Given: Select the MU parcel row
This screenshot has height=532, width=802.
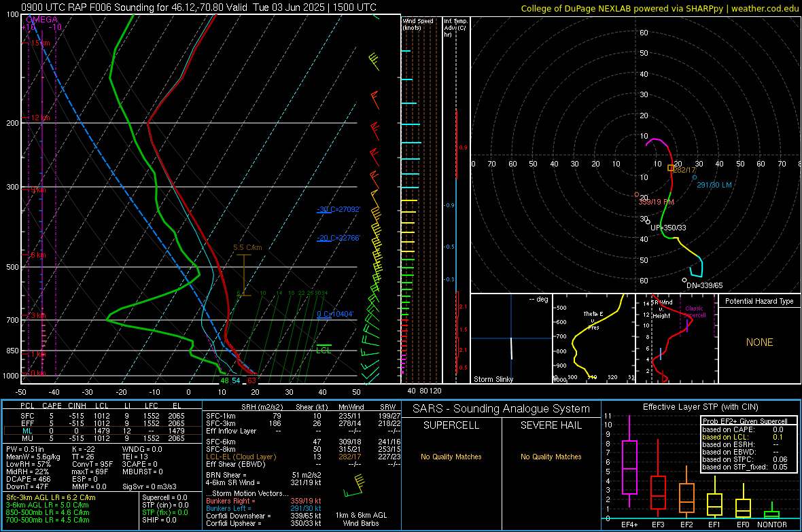Looking at the screenshot, I should [103, 438].
